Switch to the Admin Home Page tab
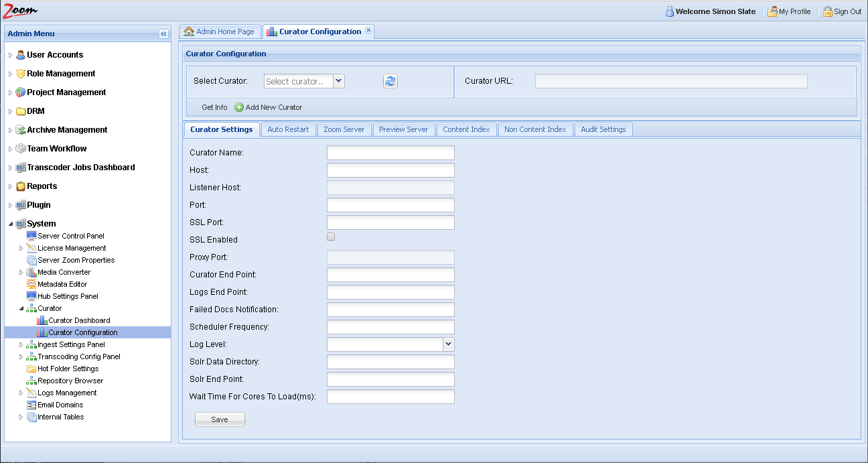This screenshot has width=868, height=463. 220,31
